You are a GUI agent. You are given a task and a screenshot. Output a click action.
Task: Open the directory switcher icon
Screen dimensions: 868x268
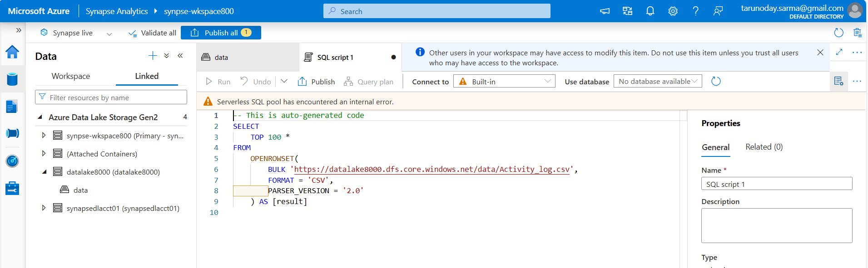click(x=627, y=11)
